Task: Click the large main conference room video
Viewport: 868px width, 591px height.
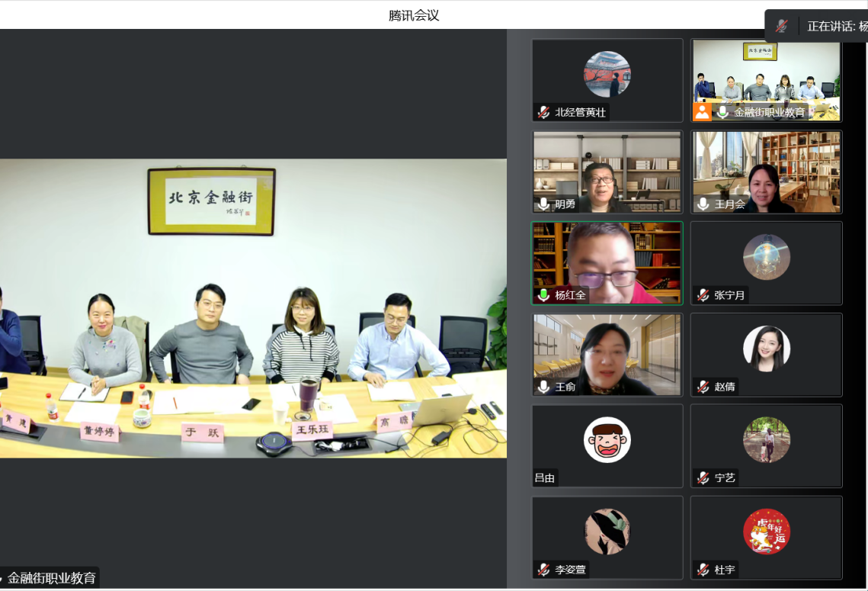Action: coord(253,308)
